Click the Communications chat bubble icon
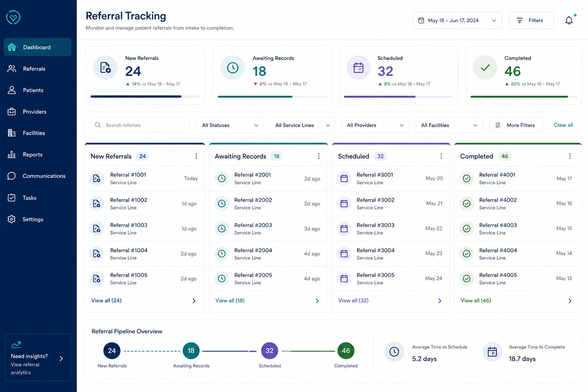 tap(12, 176)
